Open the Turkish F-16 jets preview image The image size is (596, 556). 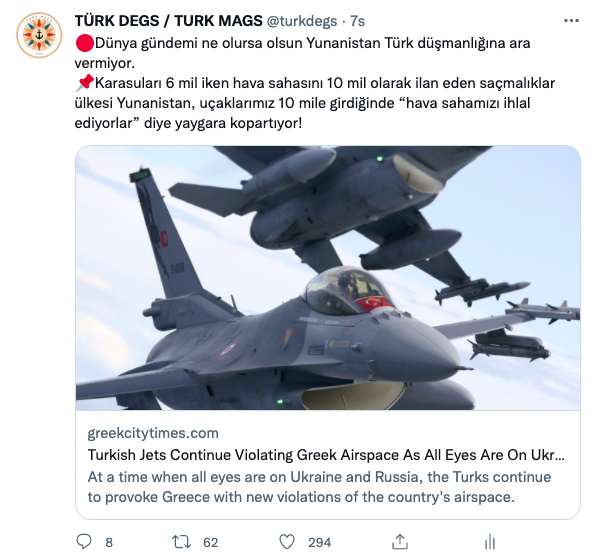[x=328, y=278]
